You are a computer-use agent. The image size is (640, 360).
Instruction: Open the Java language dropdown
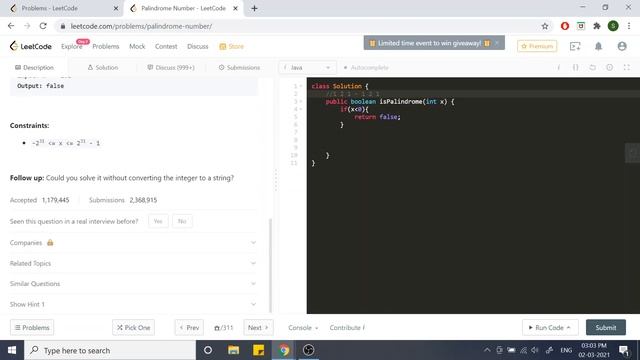(307, 67)
